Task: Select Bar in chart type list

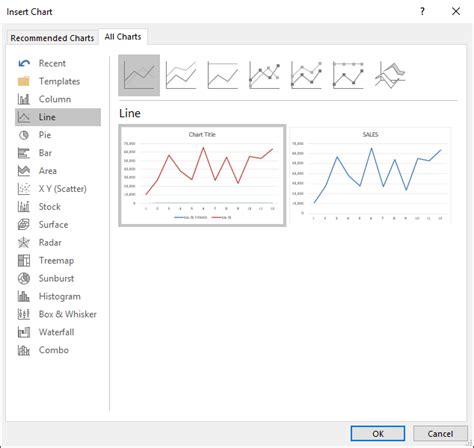Action: tap(58, 153)
